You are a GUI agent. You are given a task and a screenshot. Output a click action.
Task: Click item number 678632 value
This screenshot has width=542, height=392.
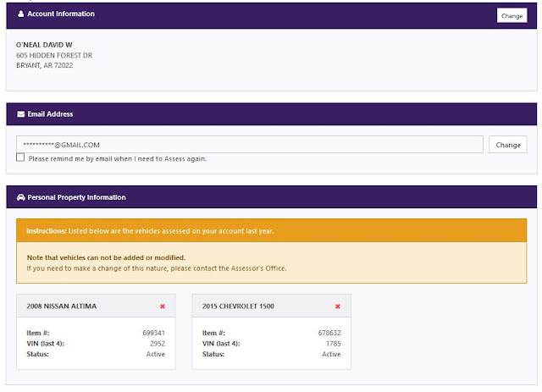tap(329, 333)
